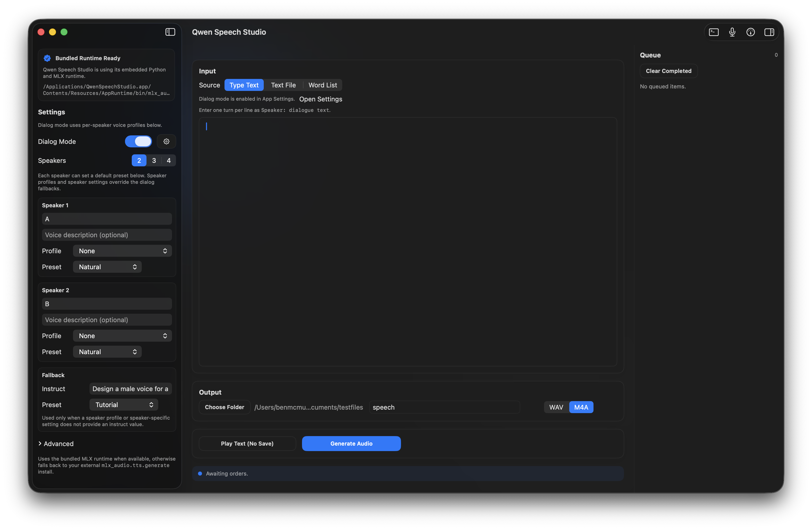Click the 'Speaker 2' heading

[55, 290]
